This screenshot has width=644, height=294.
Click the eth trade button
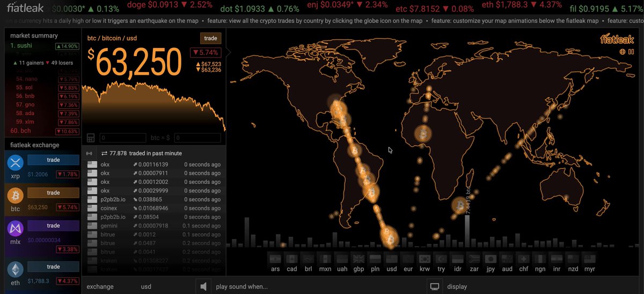(53, 267)
